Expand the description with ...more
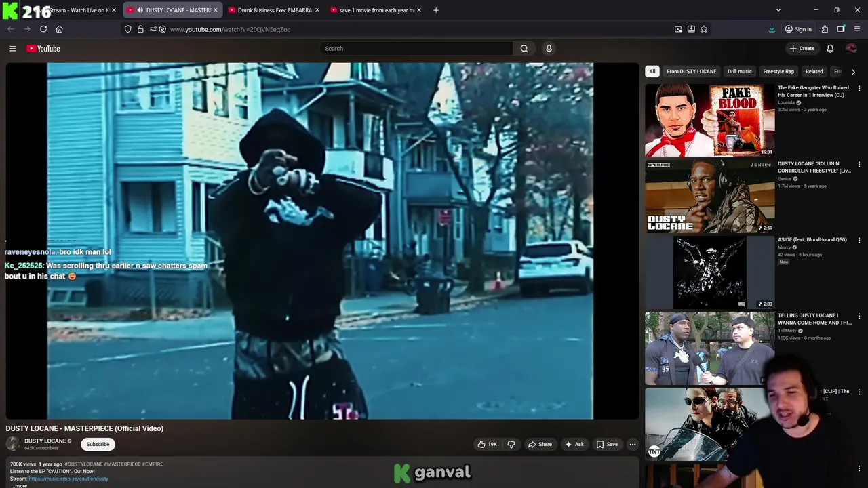Screen dimensions: 868x488 point(19,485)
